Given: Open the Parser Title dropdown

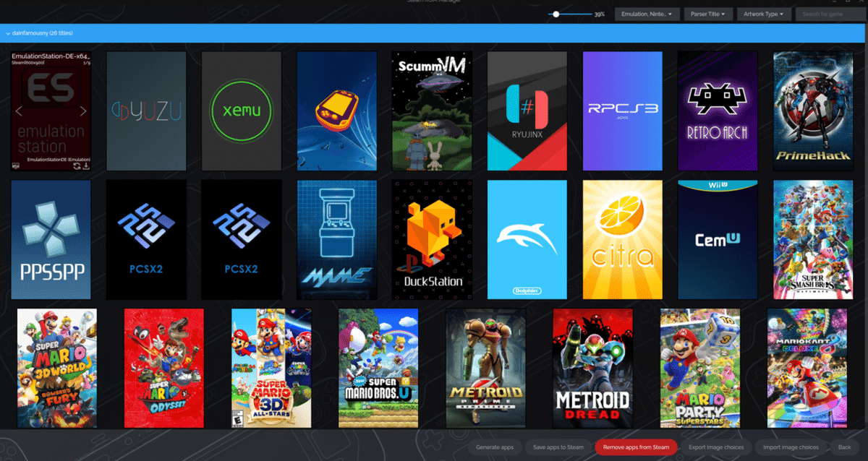Looking at the screenshot, I should coord(710,14).
